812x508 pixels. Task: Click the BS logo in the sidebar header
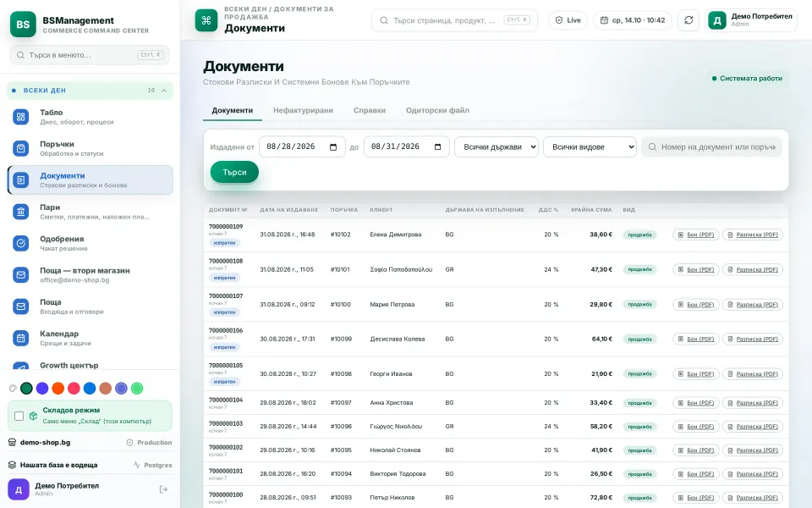(x=23, y=25)
